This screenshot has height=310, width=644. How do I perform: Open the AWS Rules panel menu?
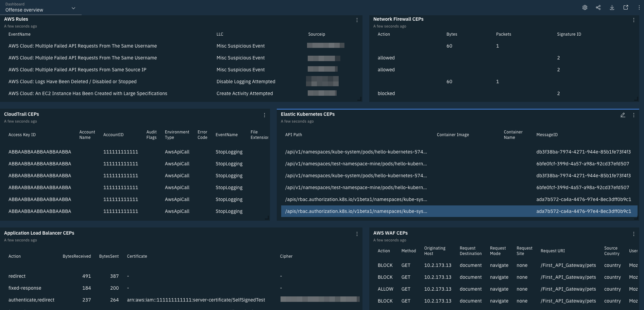(357, 20)
